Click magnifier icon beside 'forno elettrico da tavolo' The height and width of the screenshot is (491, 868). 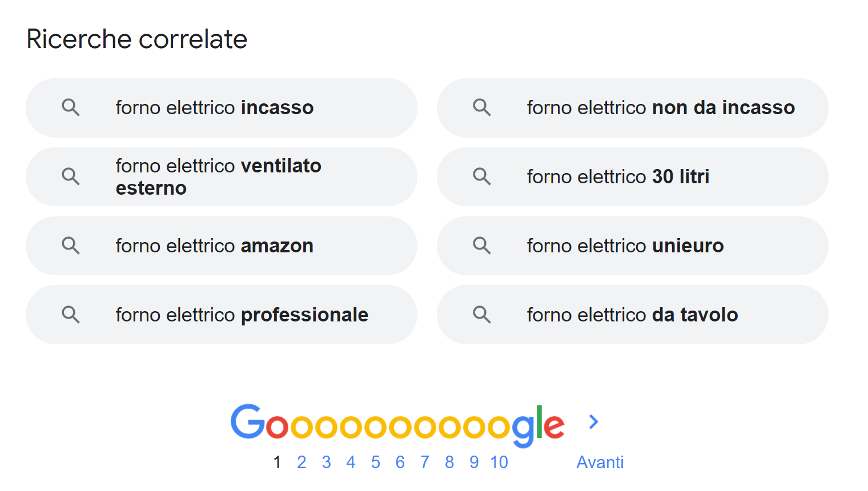click(482, 315)
